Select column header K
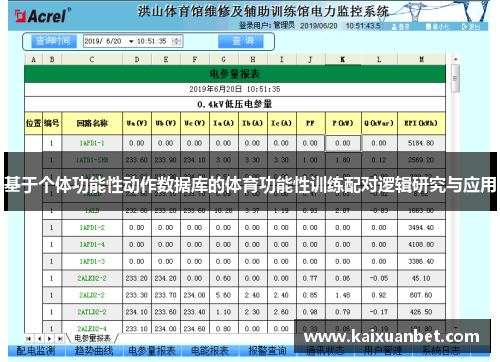 (x=343, y=60)
